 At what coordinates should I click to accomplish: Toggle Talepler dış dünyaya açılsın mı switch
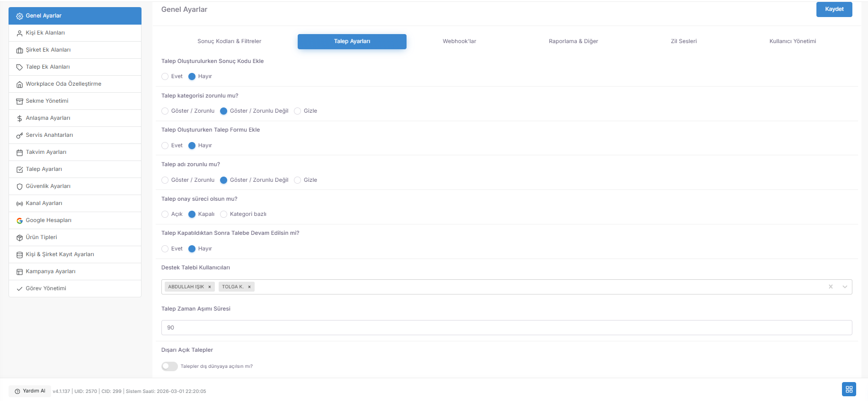[169, 366]
